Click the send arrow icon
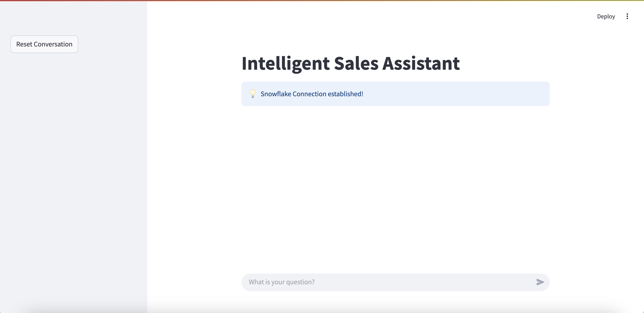644x313 pixels. click(x=540, y=282)
